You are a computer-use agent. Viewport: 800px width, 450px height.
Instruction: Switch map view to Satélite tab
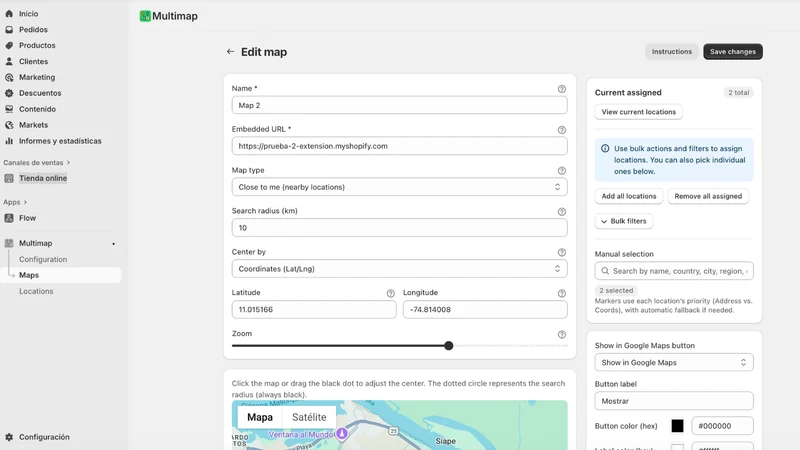[309, 417]
